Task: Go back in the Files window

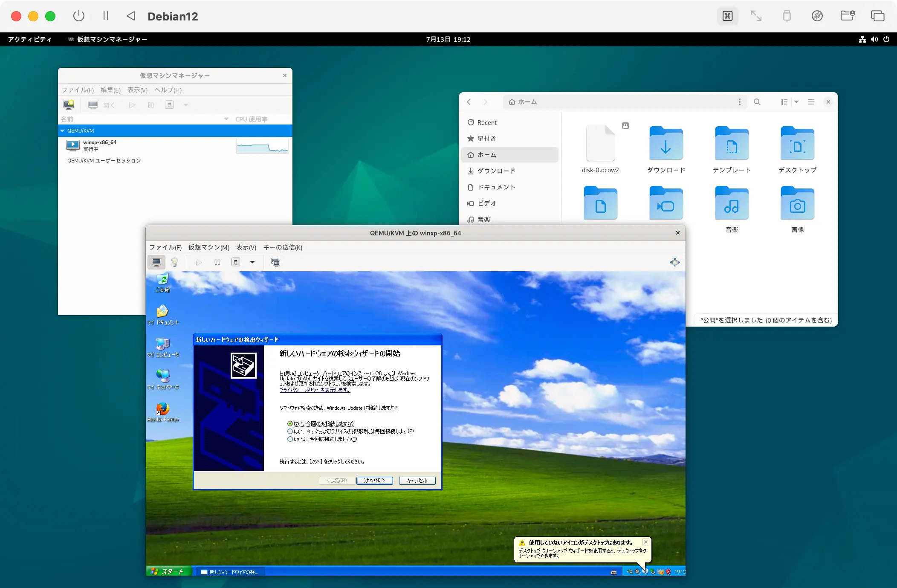Action: [x=469, y=102]
